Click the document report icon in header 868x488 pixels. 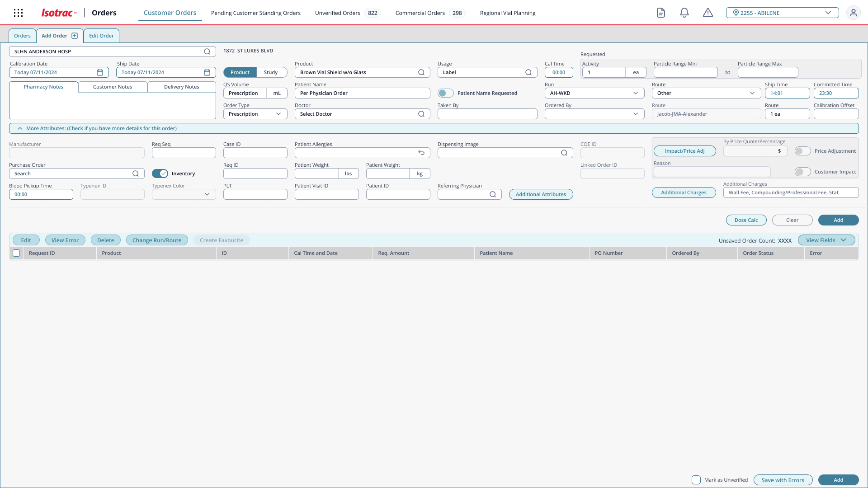point(661,13)
